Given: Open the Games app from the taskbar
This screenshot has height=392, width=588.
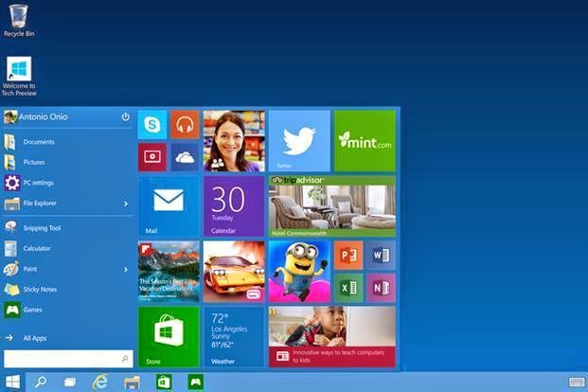Looking at the screenshot, I should (195, 383).
